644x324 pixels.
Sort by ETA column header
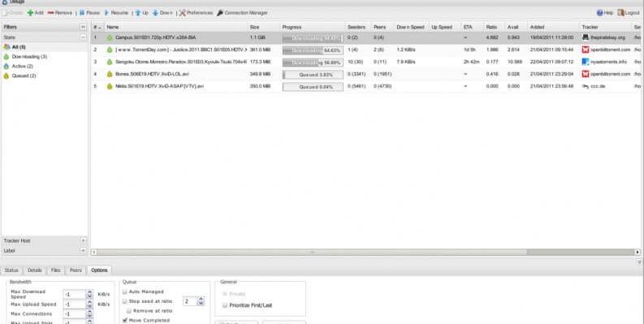click(472, 27)
